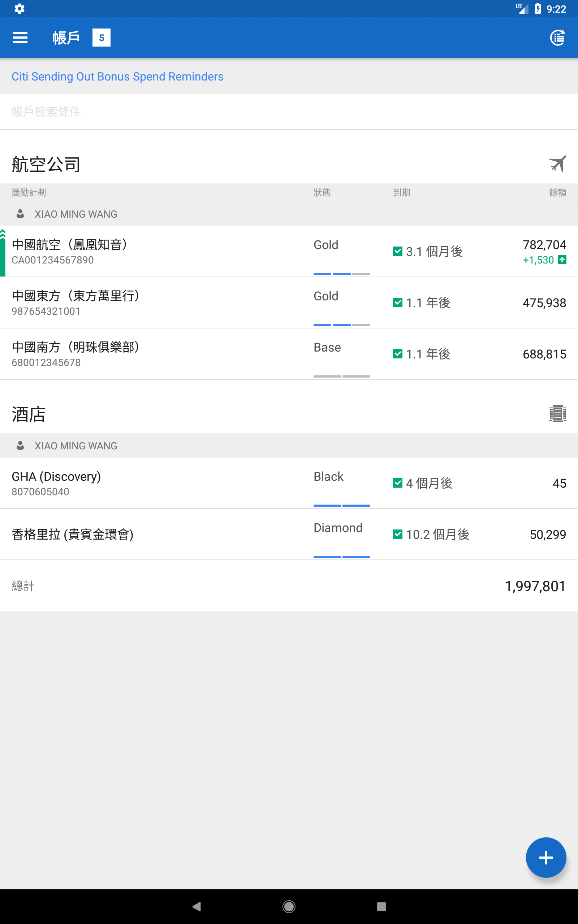Click balance 782,704

click(x=544, y=244)
